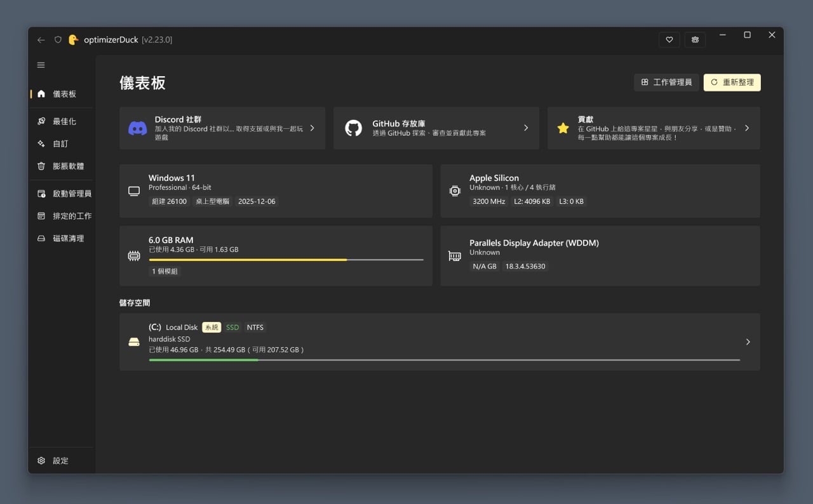Click the 18.3.4.53630 driver version badge
This screenshot has height=504, width=813.
[x=525, y=267]
